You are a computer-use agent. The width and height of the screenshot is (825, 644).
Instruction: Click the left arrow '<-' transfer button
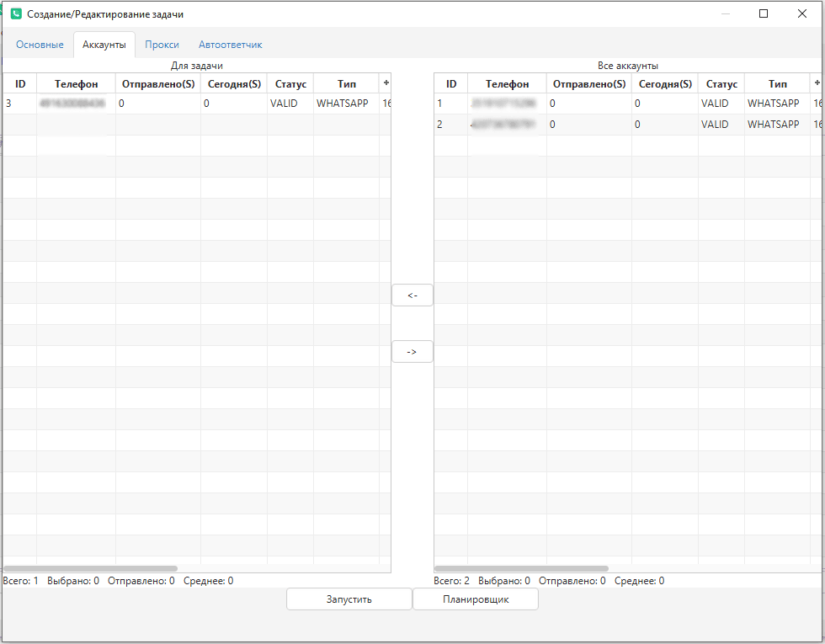[x=412, y=295]
